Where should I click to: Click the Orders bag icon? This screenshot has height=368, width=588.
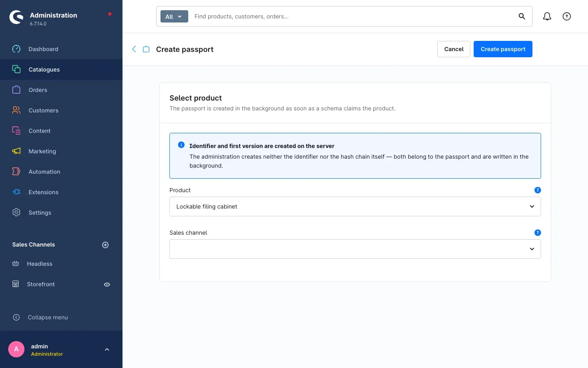pos(16,90)
